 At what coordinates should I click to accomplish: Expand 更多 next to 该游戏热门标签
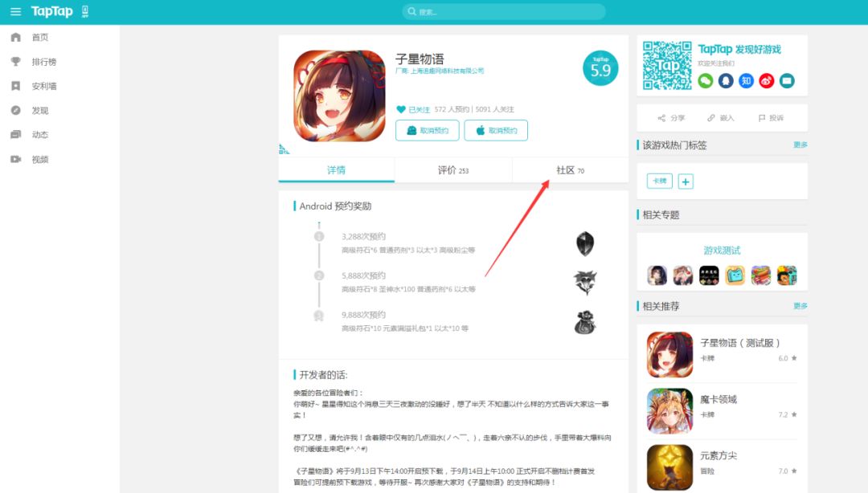pyautogui.click(x=800, y=145)
